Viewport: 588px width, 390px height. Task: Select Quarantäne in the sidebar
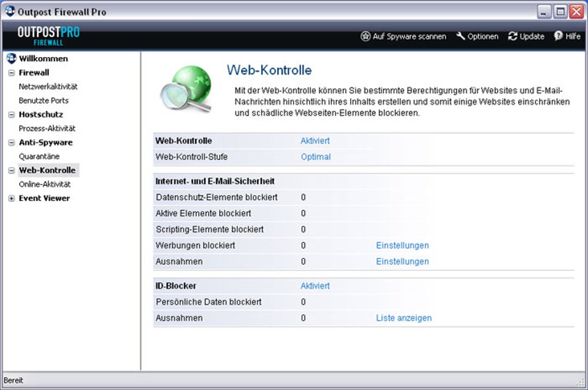tap(39, 156)
